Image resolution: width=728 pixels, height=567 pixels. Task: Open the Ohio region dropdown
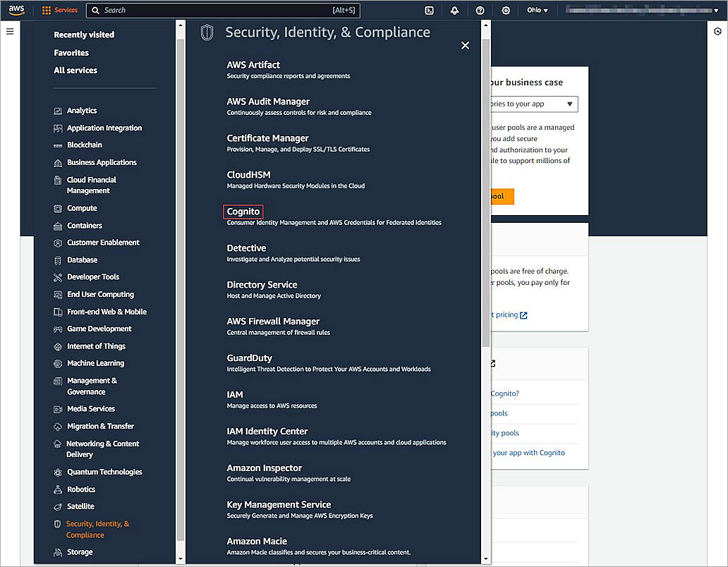point(536,10)
